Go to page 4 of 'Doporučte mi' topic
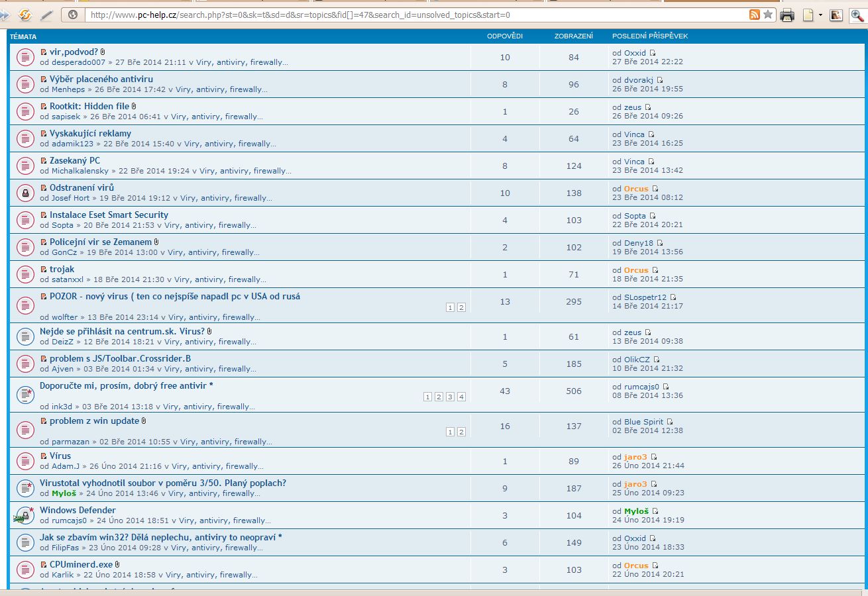 click(x=461, y=397)
